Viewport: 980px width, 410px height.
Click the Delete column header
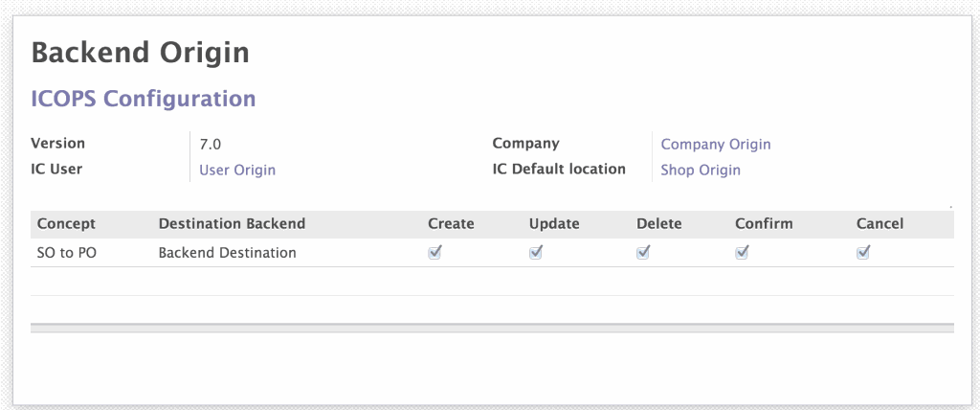658,224
